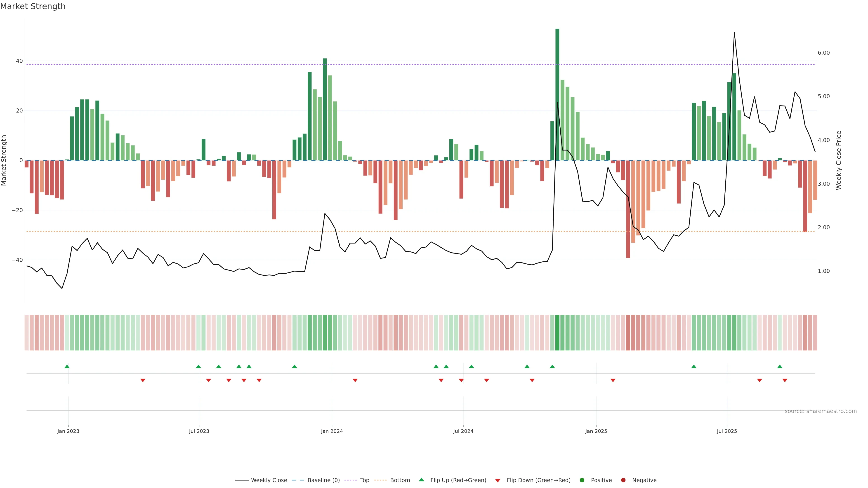
Task: Click the red Flip Down legend triangle
Action: pos(498,480)
